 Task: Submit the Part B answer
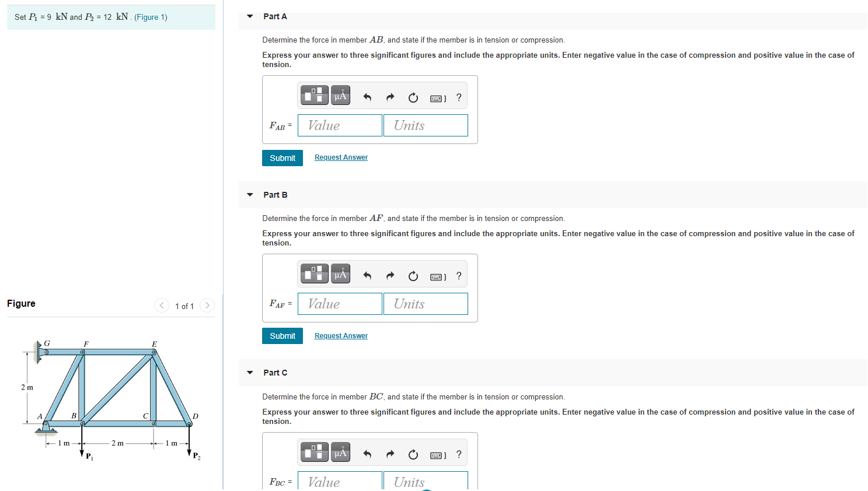[x=283, y=336]
